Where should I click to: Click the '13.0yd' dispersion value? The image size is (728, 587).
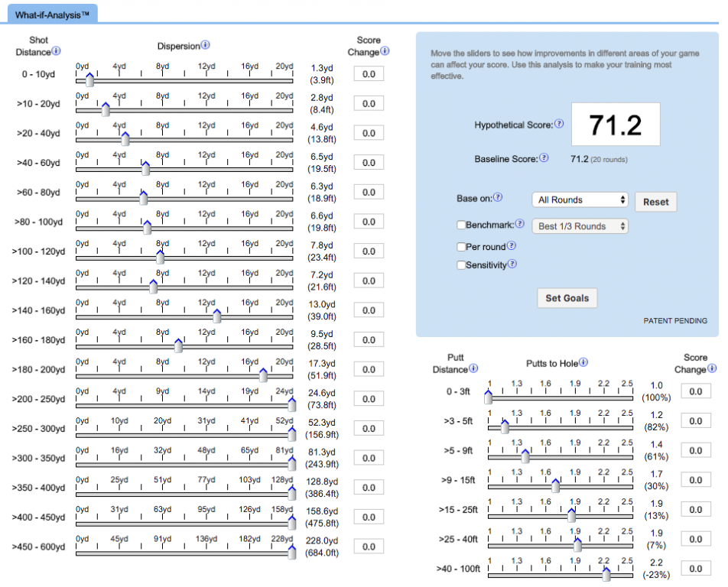pos(322,304)
